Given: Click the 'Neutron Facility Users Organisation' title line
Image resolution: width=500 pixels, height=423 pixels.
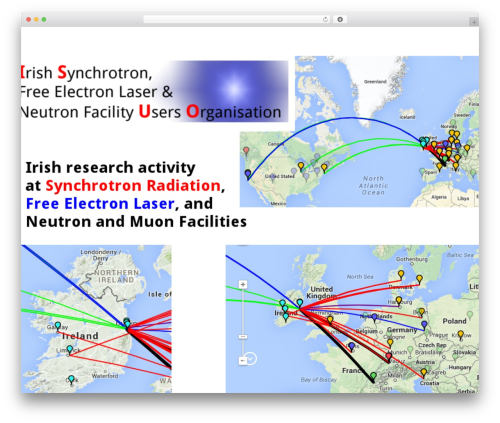Looking at the screenshot, I should point(151,112).
